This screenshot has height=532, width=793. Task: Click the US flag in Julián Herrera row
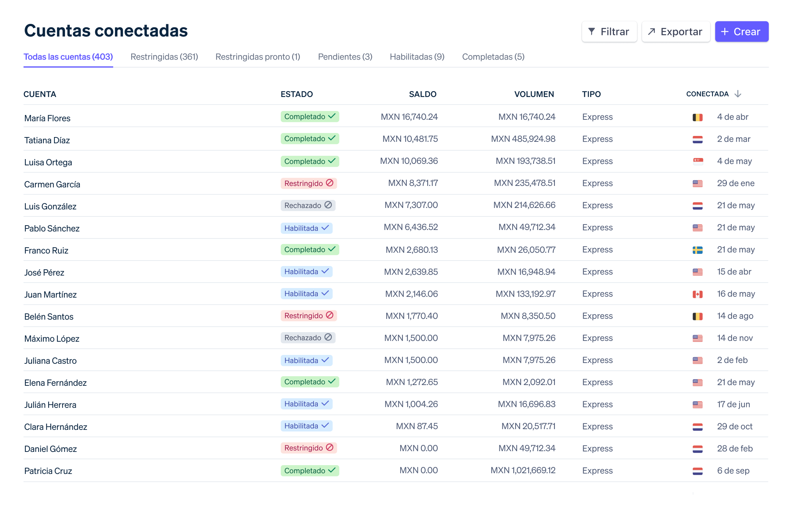[697, 404]
